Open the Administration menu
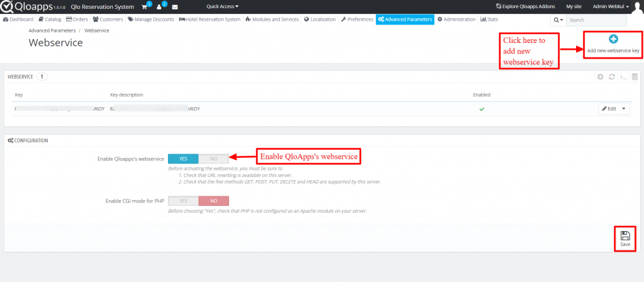Image resolution: width=644 pixels, height=282 pixels. pyautogui.click(x=457, y=20)
